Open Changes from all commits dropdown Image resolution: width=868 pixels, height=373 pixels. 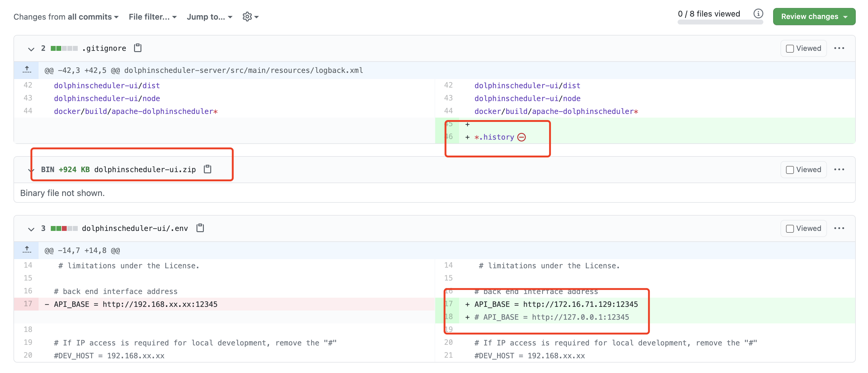[66, 17]
